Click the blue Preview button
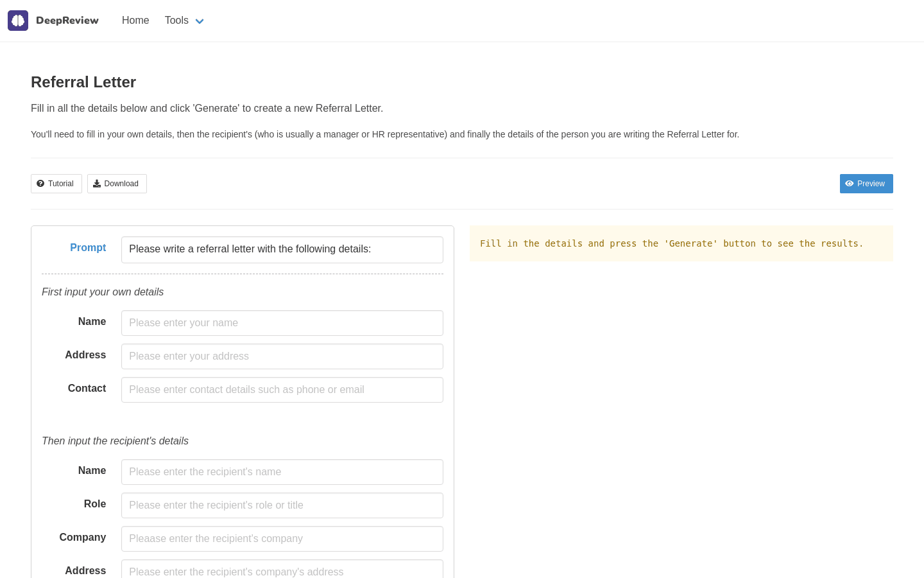Viewport: 924px width, 578px height. (866, 184)
